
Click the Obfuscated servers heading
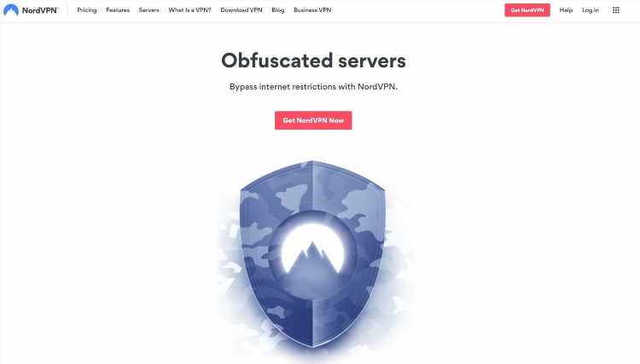313,61
